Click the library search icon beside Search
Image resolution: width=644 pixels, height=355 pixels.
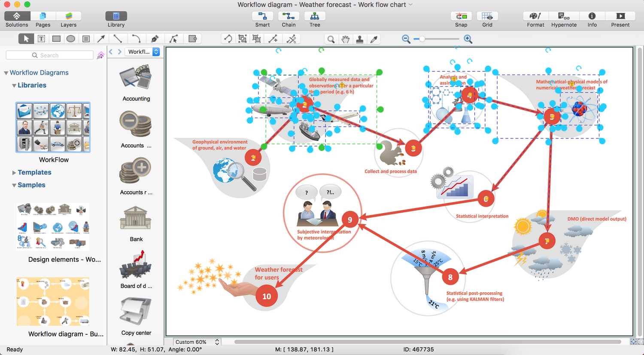(x=100, y=55)
